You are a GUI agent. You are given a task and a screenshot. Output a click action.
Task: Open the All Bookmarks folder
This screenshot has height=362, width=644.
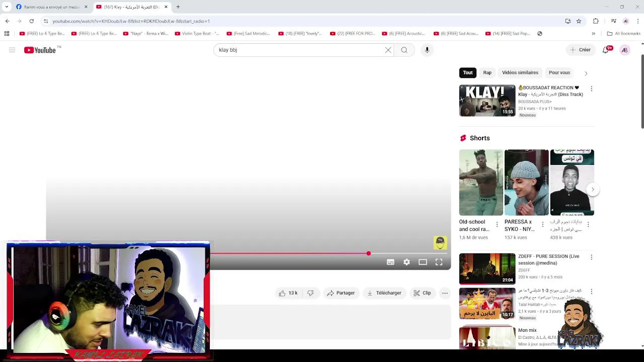click(623, 34)
